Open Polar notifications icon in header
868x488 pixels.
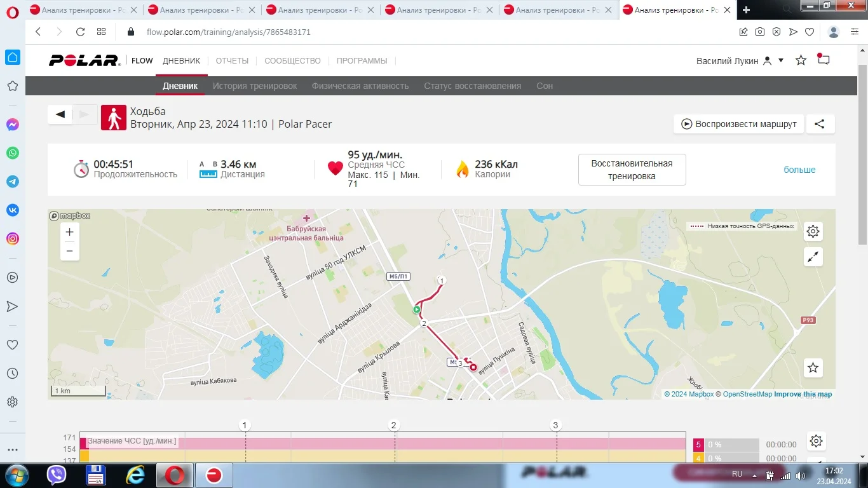[824, 60]
